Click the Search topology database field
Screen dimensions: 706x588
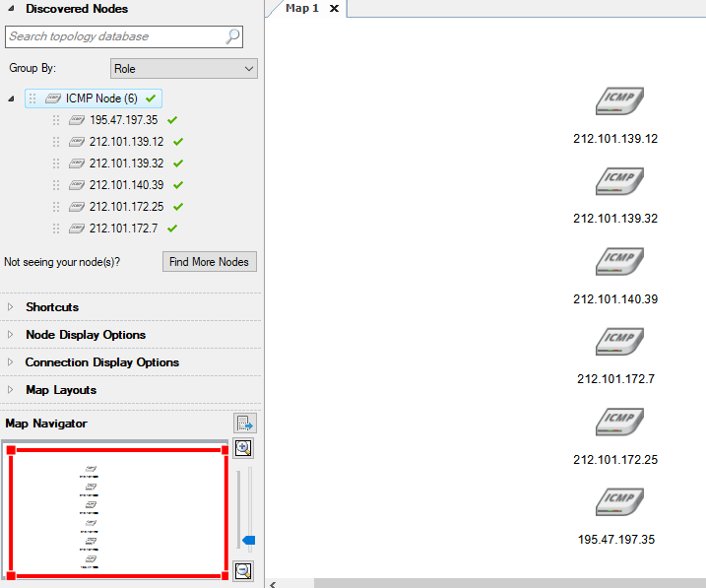(113, 36)
